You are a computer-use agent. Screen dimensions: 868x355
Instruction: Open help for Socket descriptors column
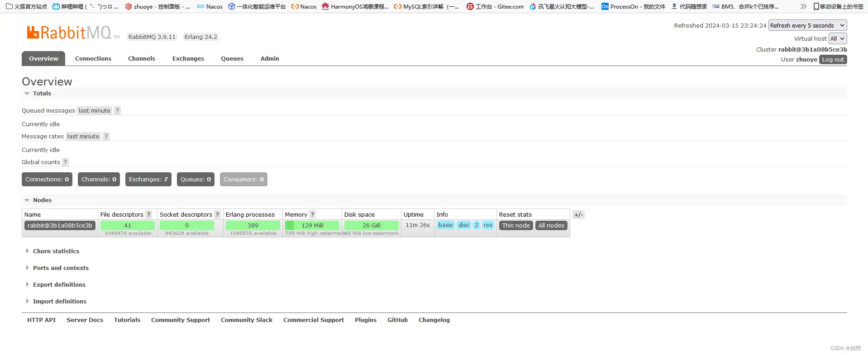point(217,214)
